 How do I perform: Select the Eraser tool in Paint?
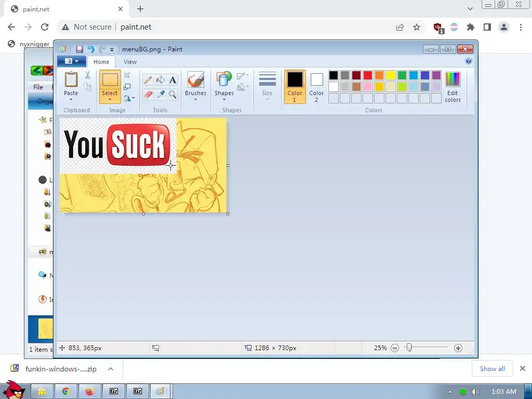(x=148, y=94)
